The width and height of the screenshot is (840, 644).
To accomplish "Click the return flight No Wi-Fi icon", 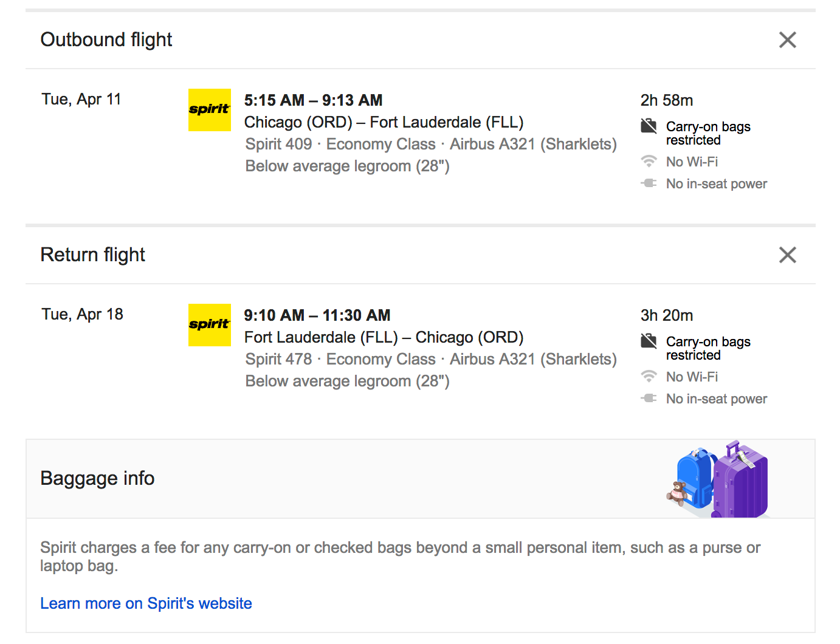I will coord(649,377).
